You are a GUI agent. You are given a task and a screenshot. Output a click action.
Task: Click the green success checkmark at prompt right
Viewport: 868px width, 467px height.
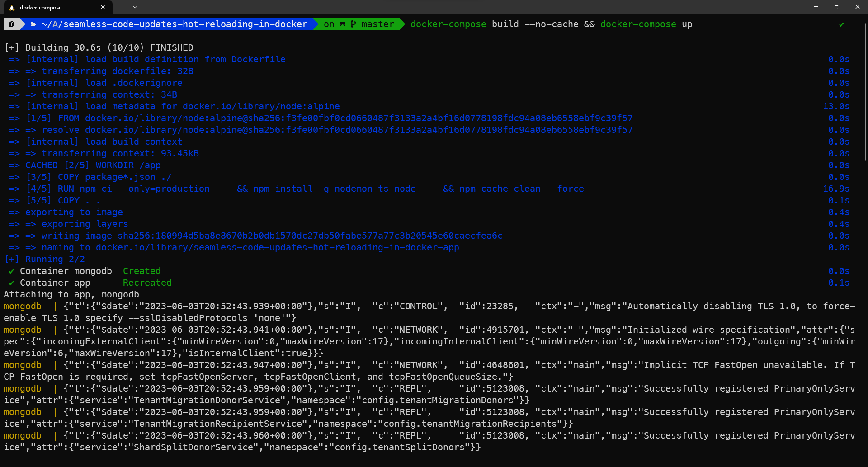(x=841, y=24)
